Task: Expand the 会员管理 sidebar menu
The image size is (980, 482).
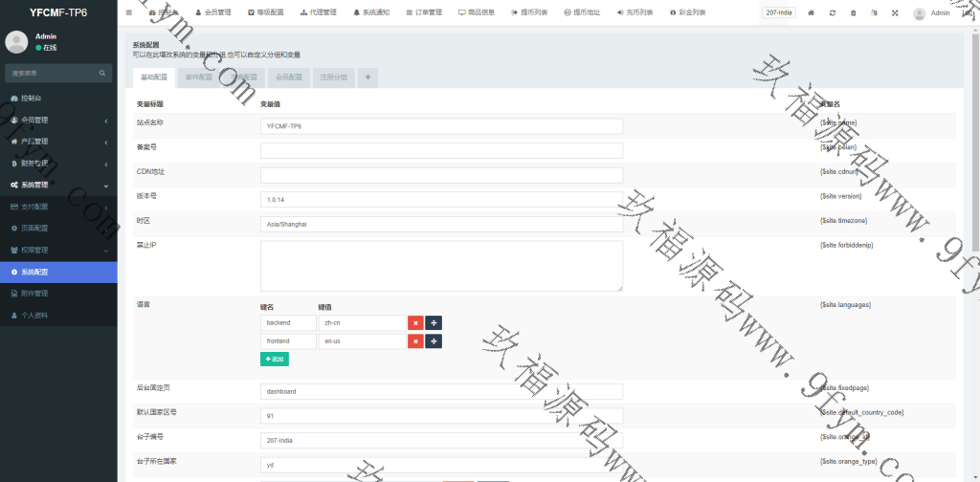Action: (58, 120)
